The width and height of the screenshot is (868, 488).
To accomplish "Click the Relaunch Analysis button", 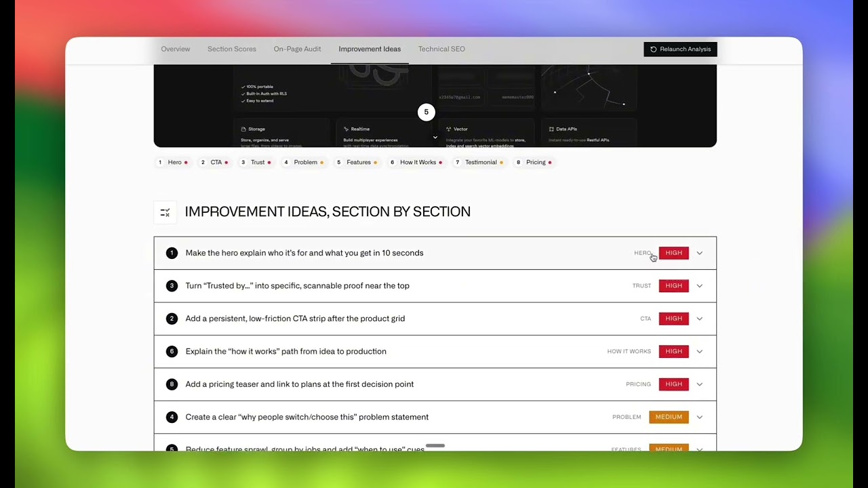I will pos(680,49).
